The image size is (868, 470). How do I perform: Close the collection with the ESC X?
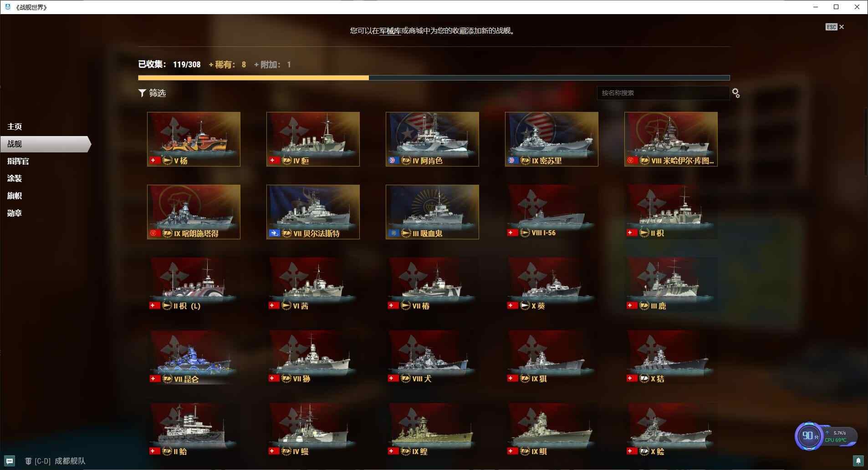pos(835,27)
